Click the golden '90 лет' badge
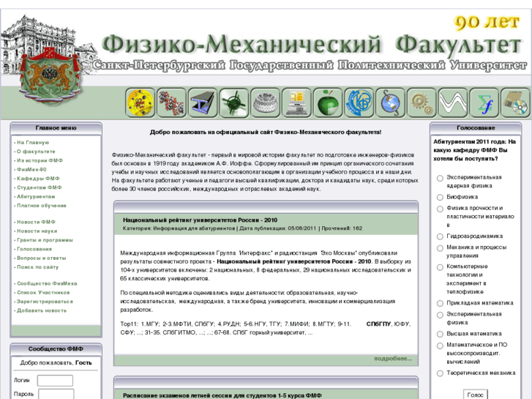 click(487, 23)
